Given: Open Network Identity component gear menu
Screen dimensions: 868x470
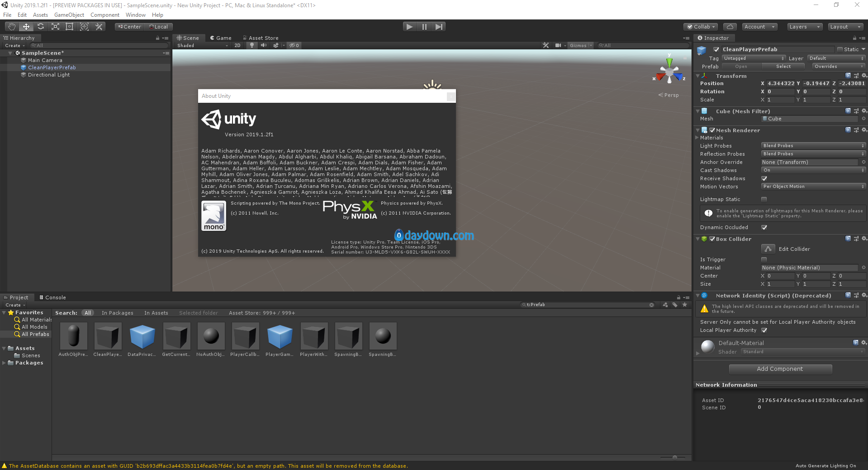Looking at the screenshot, I should 864,295.
